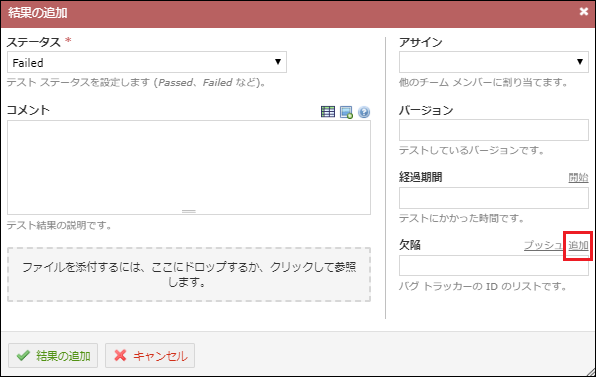Open the ステータス dropdown showing Failed
The image size is (596, 377).
(x=147, y=62)
